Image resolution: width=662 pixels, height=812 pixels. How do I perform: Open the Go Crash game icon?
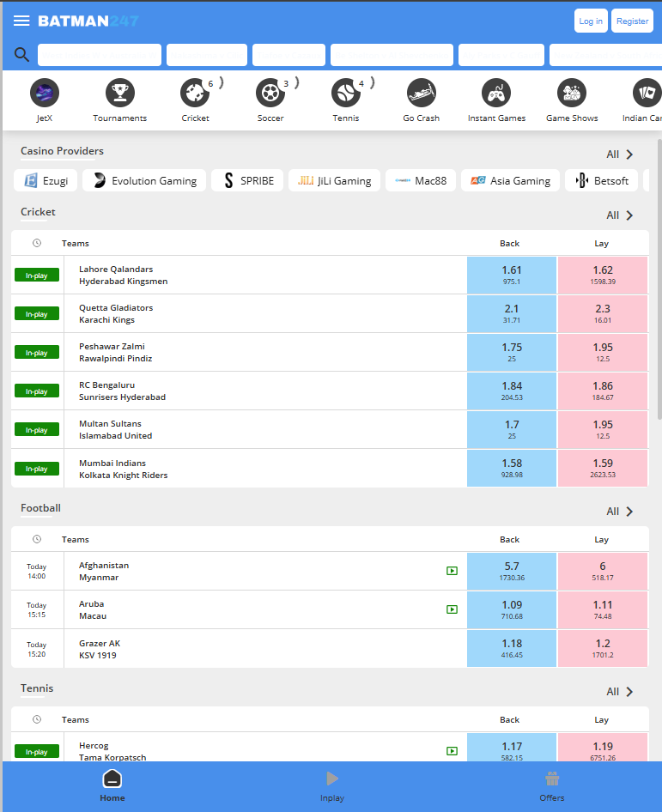[422, 93]
